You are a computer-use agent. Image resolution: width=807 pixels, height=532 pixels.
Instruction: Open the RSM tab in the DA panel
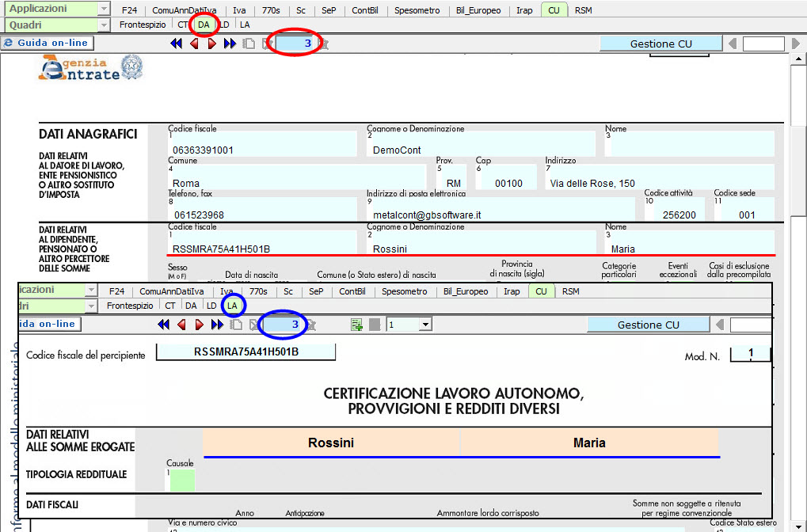click(583, 10)
